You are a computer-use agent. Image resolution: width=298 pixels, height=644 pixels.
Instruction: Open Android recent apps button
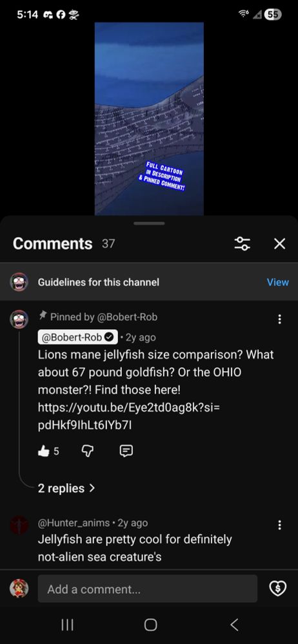coord(67,625)
